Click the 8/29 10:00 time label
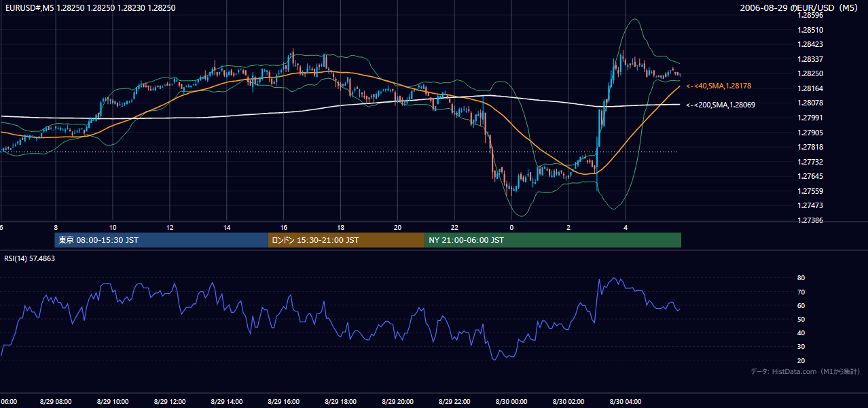The image size is (868, 408). coord(113,402)
